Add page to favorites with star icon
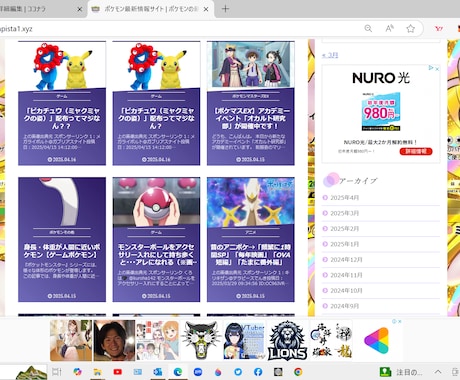Screen dimensions: 460x380 coord(410,29)
